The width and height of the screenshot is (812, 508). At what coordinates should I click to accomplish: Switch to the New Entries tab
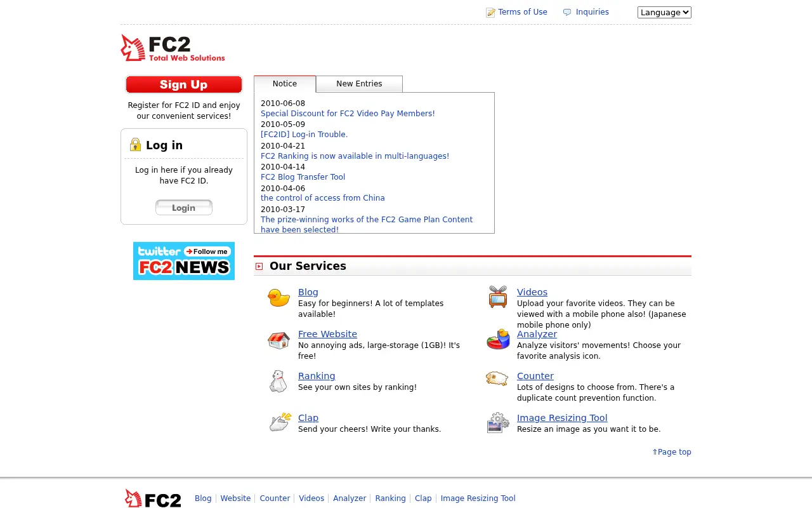tap(359, 84)
